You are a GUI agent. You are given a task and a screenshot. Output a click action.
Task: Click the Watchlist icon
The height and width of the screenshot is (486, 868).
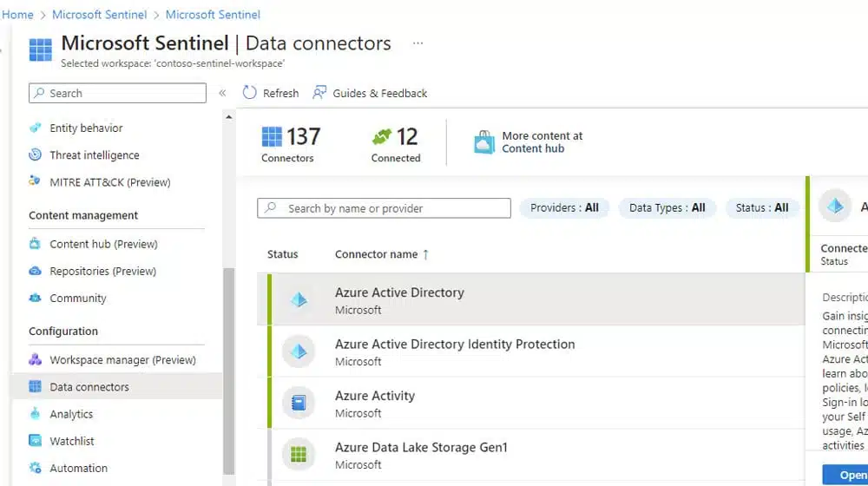tap(35, 441)
